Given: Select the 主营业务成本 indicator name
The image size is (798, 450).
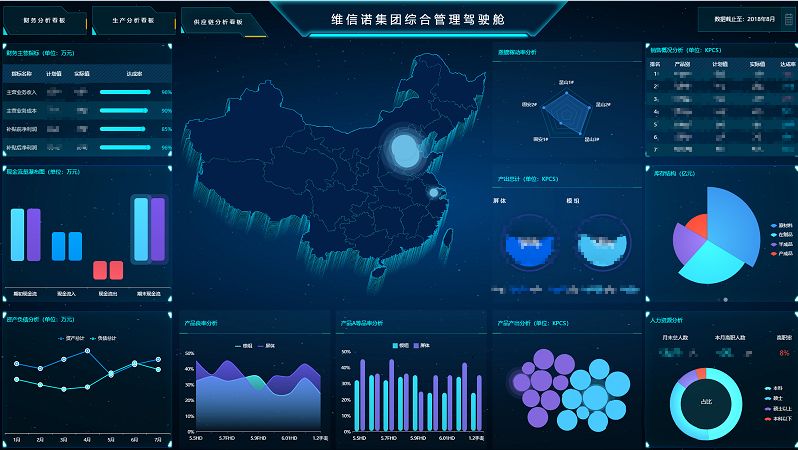Looking at the screenshot, I should pos(21,110).
